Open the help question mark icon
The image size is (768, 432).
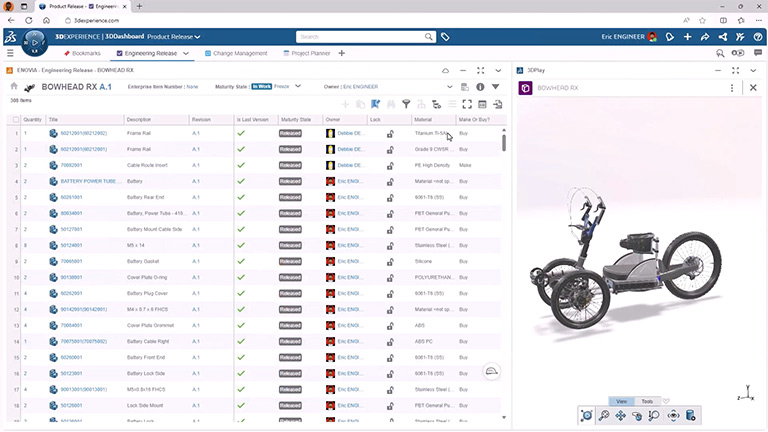[x=758, y=37]
